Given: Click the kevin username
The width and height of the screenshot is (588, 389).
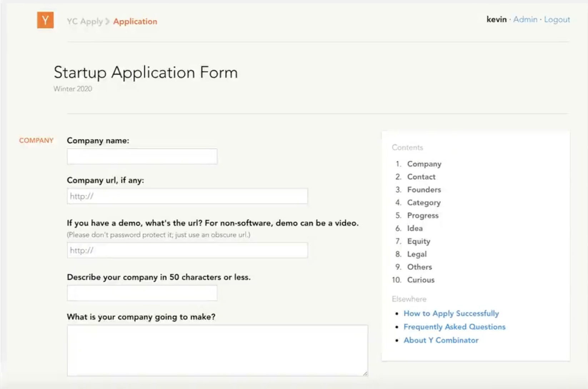Looking at the screenshot, I should tap(496, 20).
